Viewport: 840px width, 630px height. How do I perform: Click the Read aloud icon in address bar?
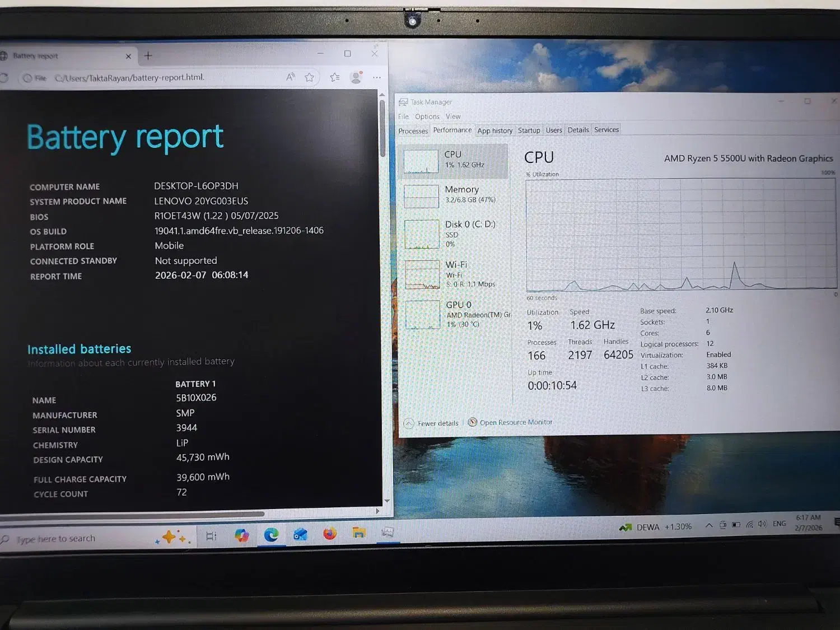(290, 77)
